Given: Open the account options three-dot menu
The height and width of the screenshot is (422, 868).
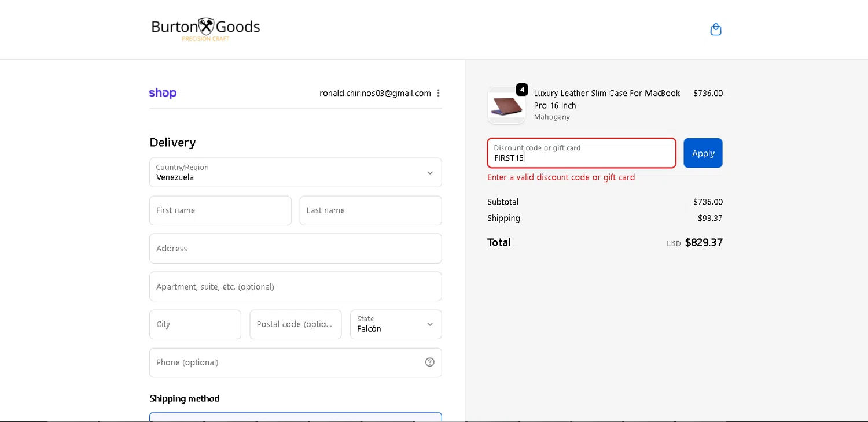Looking at the screenshot, I should [438, 93].
